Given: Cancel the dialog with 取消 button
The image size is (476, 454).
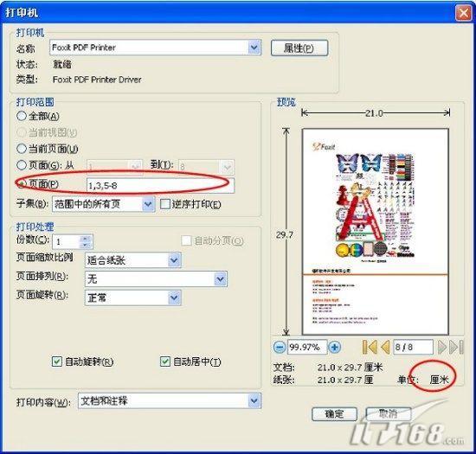Looking at the screenshot, I should point(389,414).
